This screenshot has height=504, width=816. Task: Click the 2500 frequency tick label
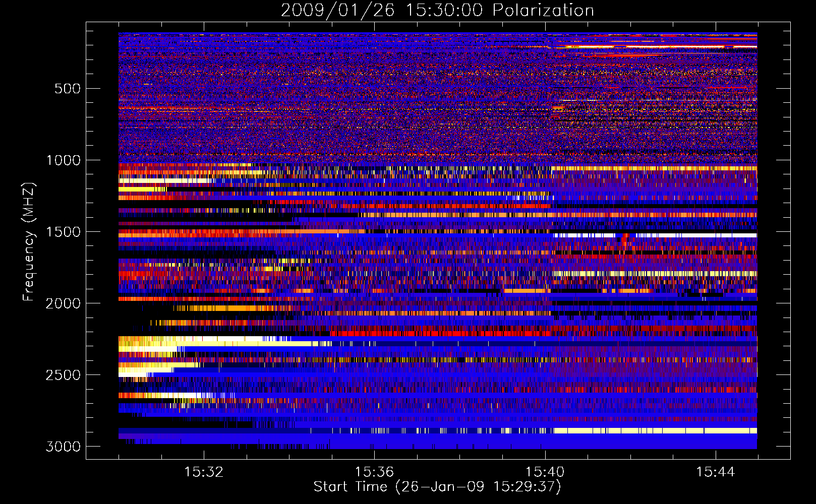click(63, 375)
